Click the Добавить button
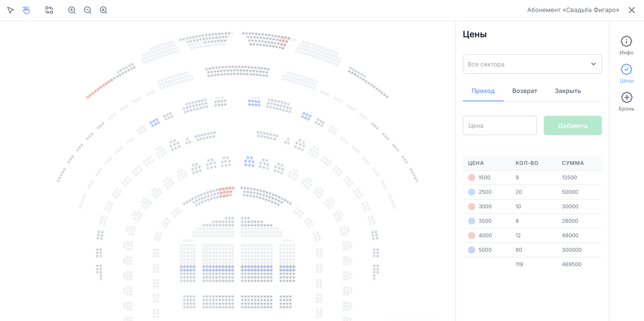 coord(572,125)
